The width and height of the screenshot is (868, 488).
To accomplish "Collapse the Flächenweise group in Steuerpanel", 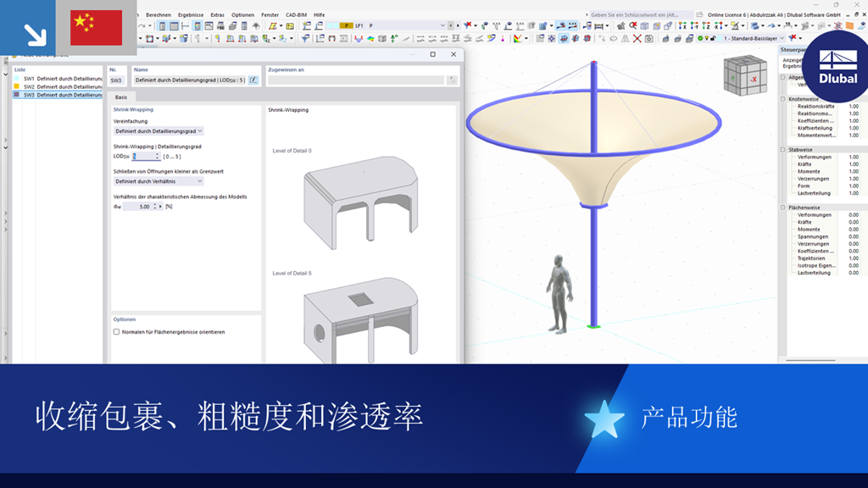I will click(x=782, y=208).
